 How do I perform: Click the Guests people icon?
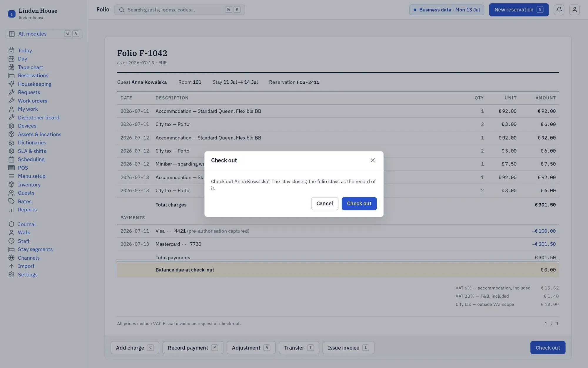[11, 193]
